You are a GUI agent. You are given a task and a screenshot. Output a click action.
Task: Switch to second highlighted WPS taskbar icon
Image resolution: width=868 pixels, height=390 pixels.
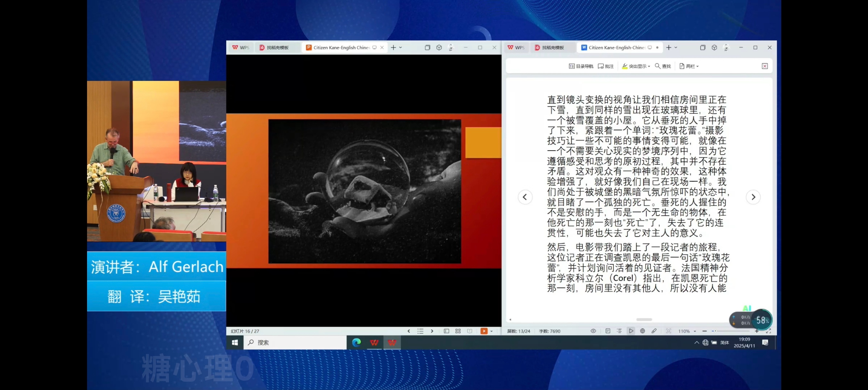[392, 343]
